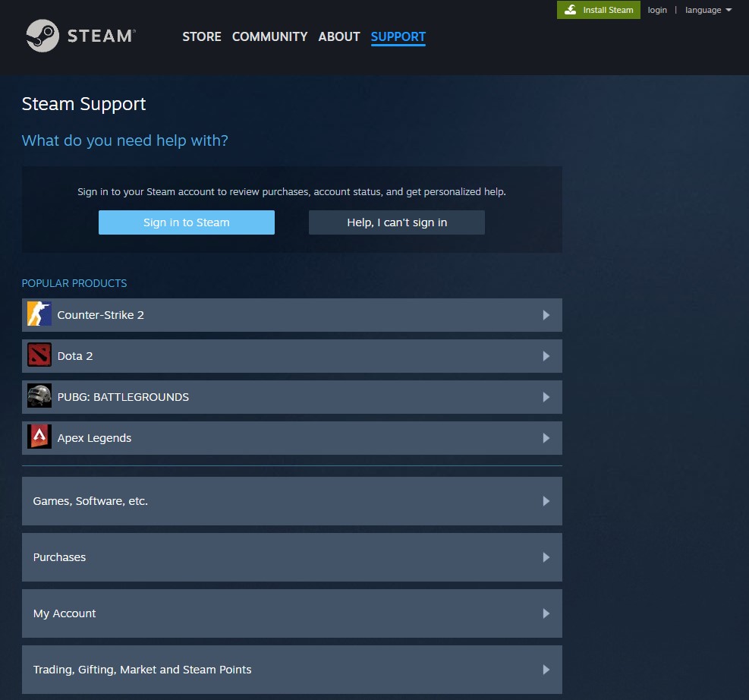This screenshot has height=700, width=749.
Task: Click the Apex Legends game icon
Action: coord(39,437)
